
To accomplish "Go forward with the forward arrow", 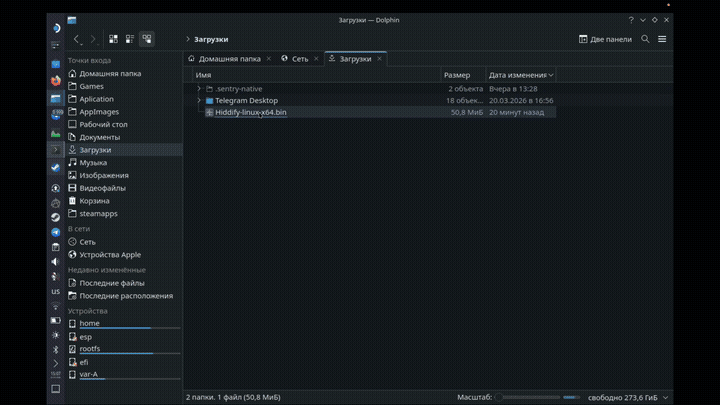I will click(93, 39).
